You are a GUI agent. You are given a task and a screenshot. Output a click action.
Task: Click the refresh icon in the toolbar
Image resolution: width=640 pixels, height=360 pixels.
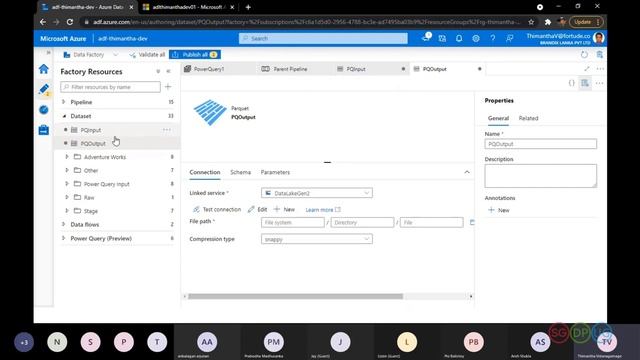(x=584, y=54)
